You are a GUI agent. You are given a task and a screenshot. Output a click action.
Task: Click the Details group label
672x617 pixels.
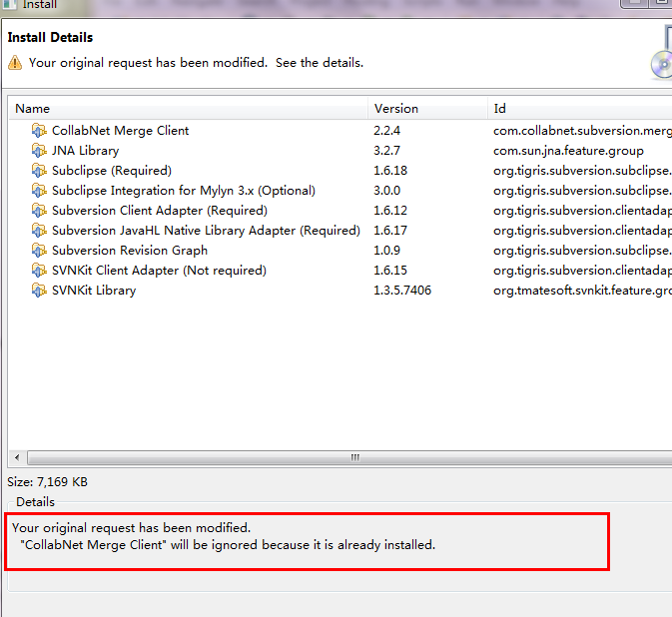pyautogui.click(x=35, y=502)
